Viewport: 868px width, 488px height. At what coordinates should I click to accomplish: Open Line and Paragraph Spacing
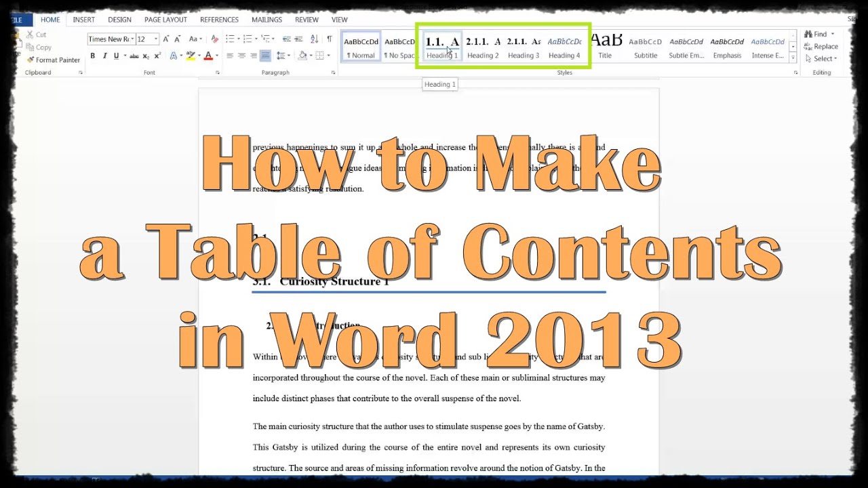pos(281,56)
